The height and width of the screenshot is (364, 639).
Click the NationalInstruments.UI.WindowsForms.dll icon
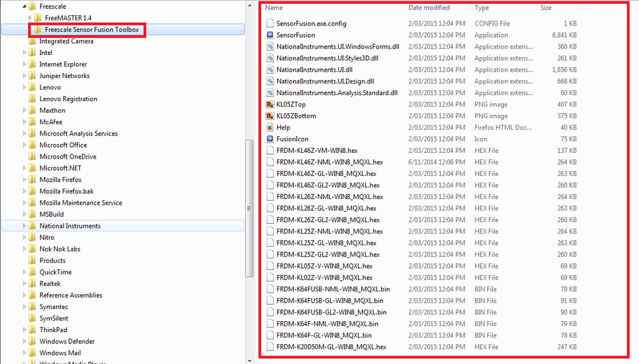(x=270, y=47)
